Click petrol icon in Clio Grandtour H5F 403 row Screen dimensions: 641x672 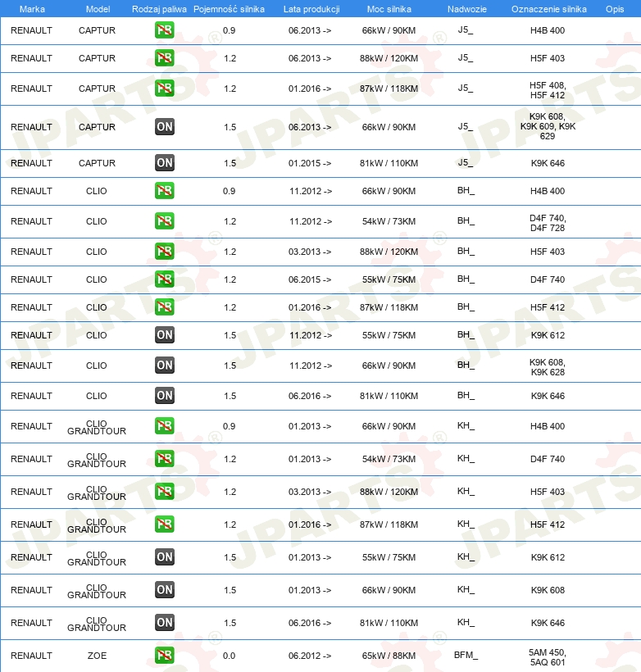[x=165, y=491]
